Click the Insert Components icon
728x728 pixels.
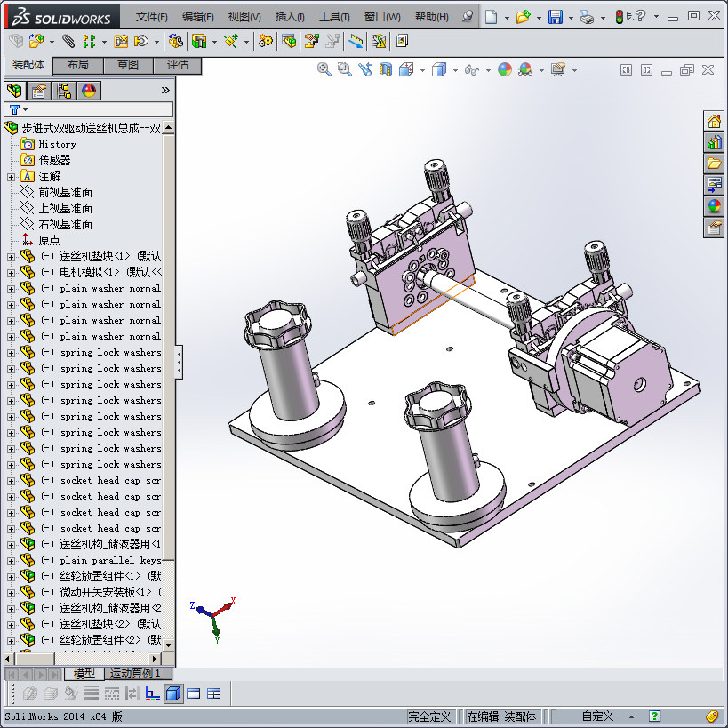point(36,41)
